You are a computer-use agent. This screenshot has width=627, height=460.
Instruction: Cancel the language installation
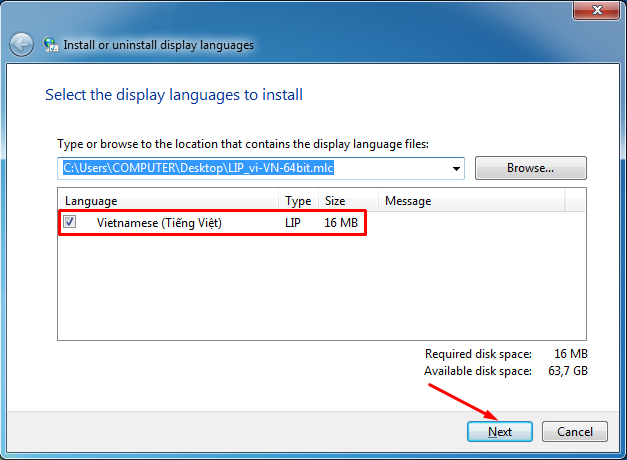(x=574, y=432)
